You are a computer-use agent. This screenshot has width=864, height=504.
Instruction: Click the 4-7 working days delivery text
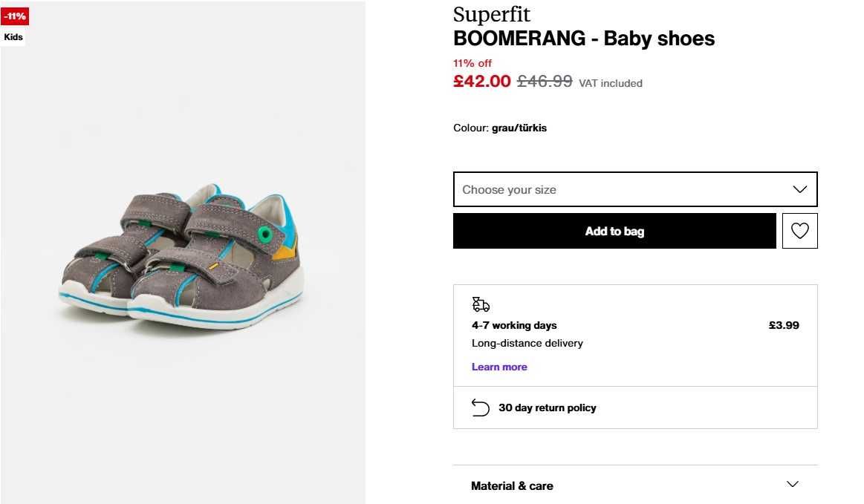coord(514,325)
